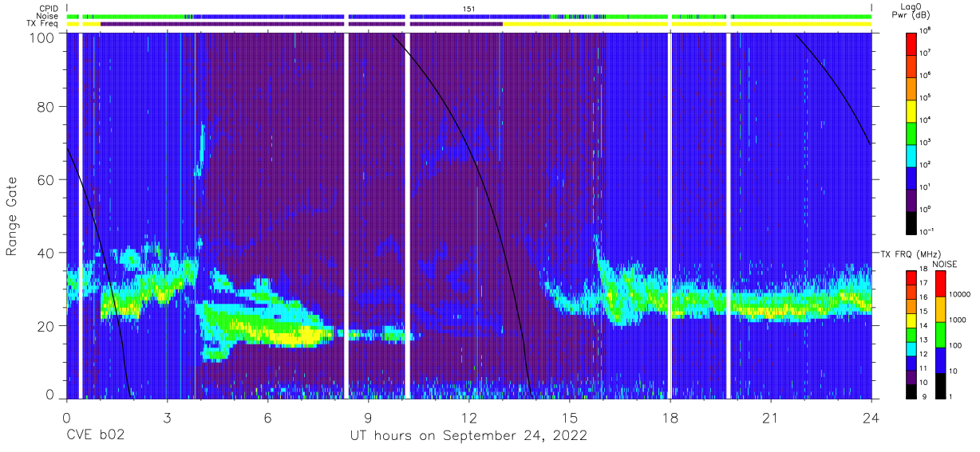Click the '16' MHz label on the TX FRQ legend
Viewport: 980px width, 452px height.
point(924,299)
